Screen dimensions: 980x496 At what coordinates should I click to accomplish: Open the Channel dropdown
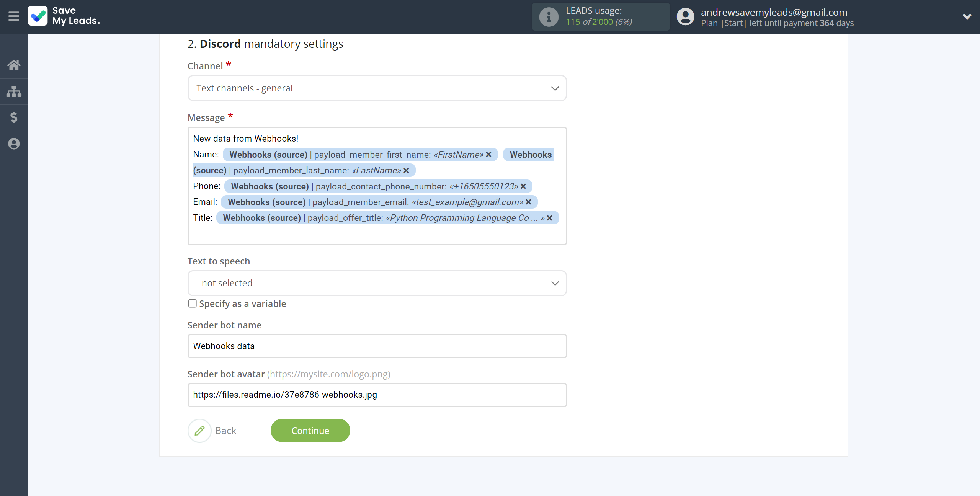tap(377, 88)
